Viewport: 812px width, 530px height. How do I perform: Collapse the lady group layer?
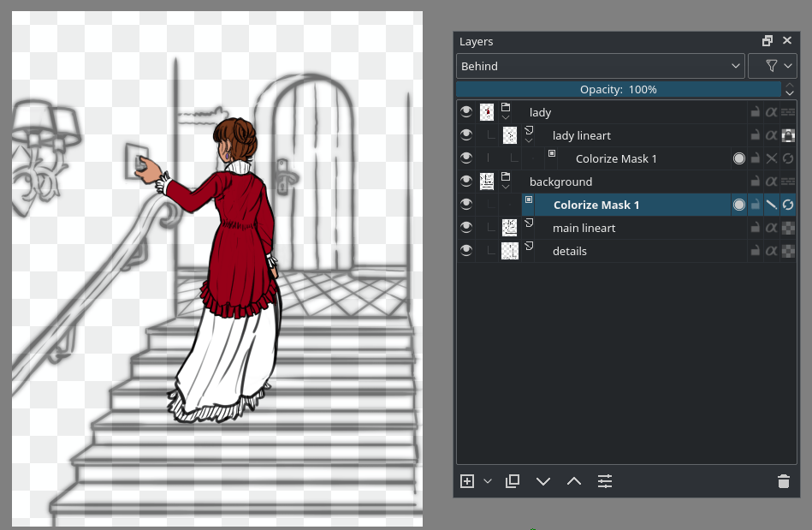pyautogui.click(x=506, y=117)
